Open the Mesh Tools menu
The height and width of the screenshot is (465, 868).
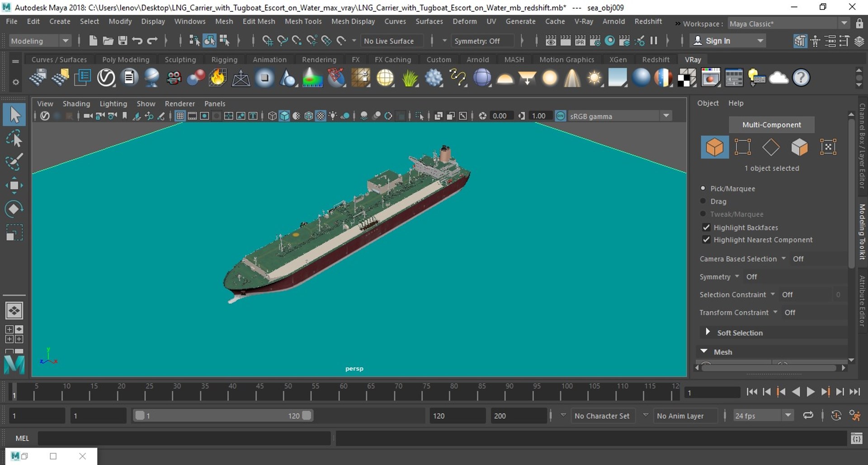click(x=303, y=21)
